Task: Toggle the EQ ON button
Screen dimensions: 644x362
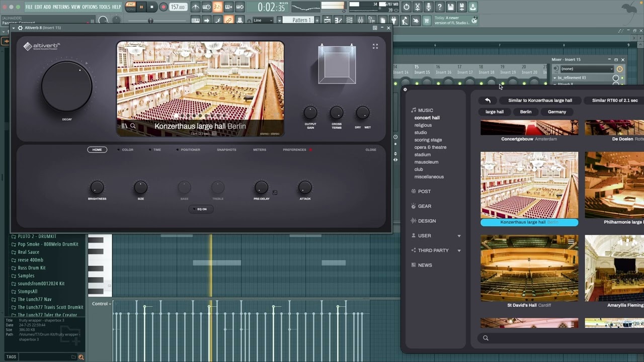Action: 200,209
